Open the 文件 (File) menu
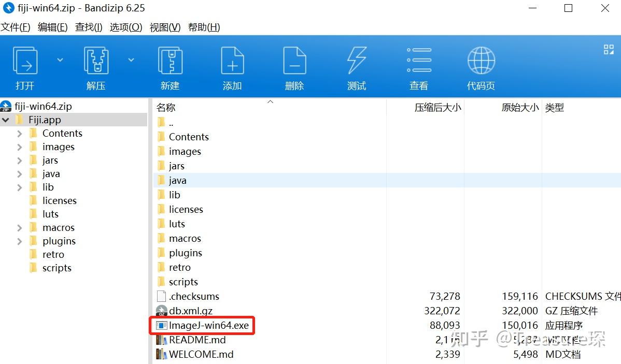Viewport: 621px width, 364px height. [x=16, y=27]
